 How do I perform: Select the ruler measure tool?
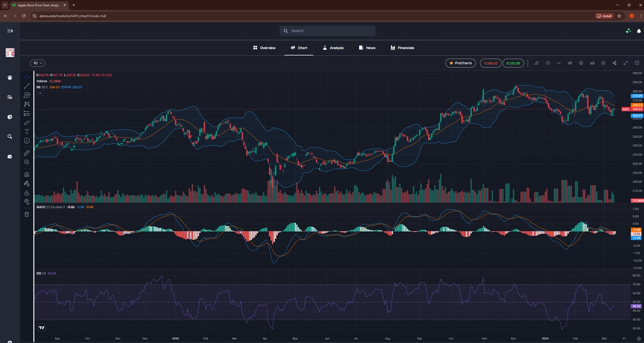[x=27, y=153]
